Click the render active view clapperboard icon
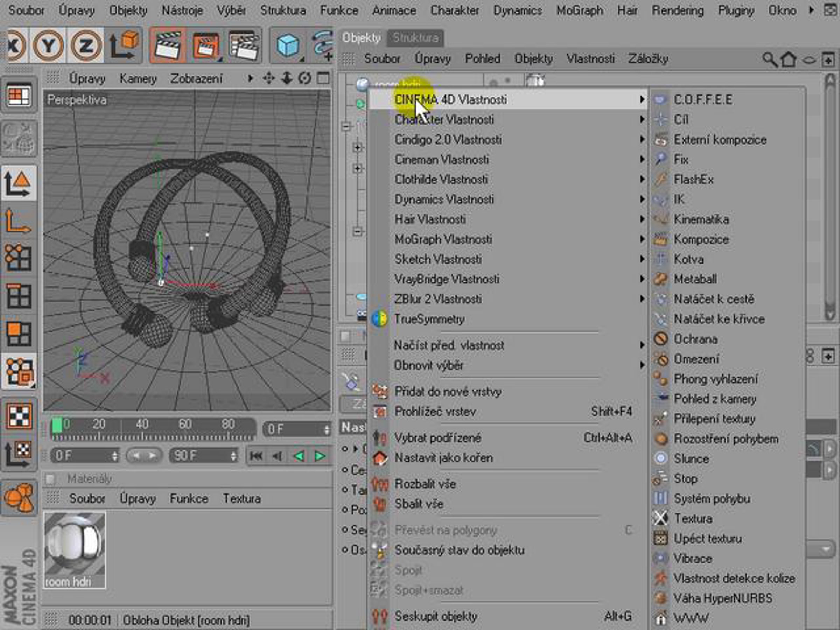Screen dimensions: 840x630 (x=168, y=45)
